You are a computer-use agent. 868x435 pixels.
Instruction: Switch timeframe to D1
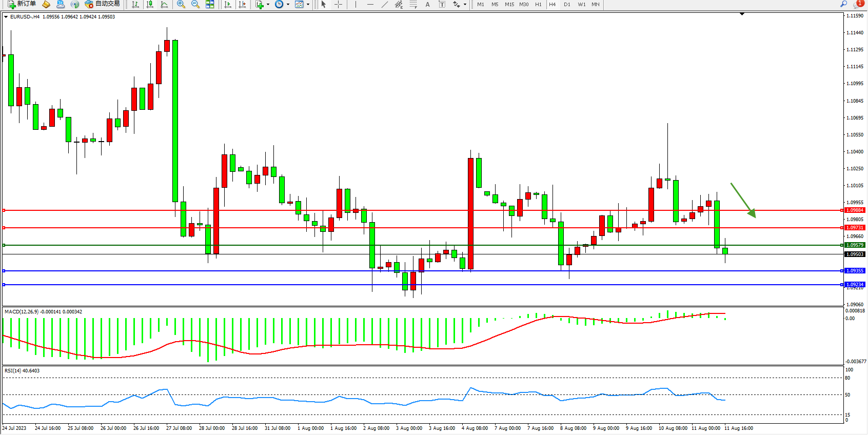pyautogui.click(x=567, y=5)
